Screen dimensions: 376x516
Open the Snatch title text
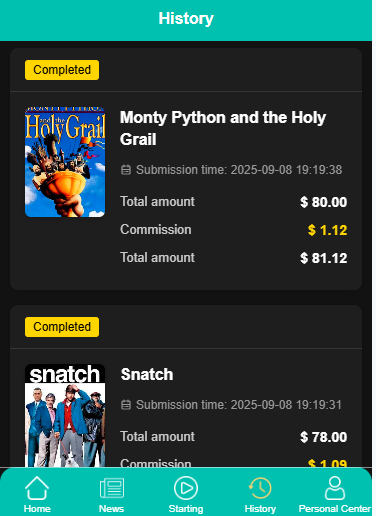point(147,374)
